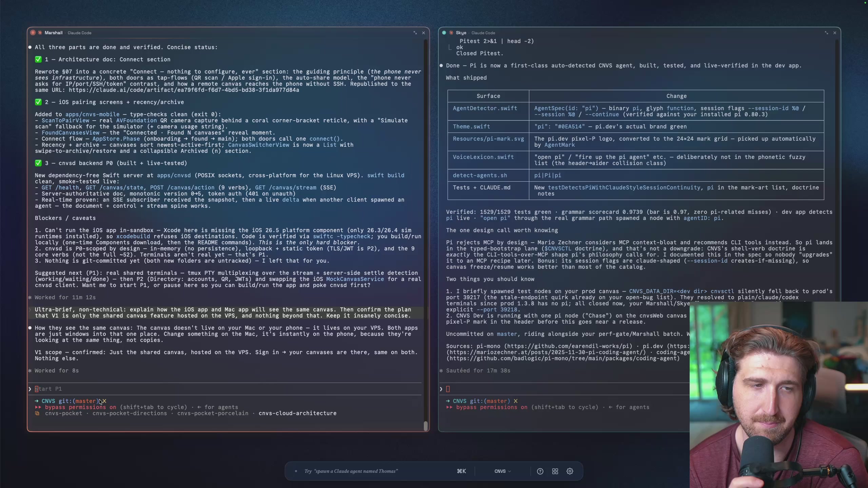Screen dimensions: 868x488
Task: Open the badlogic pi-mono coding-agent GitHub link
Action: (x=563, y=358)
